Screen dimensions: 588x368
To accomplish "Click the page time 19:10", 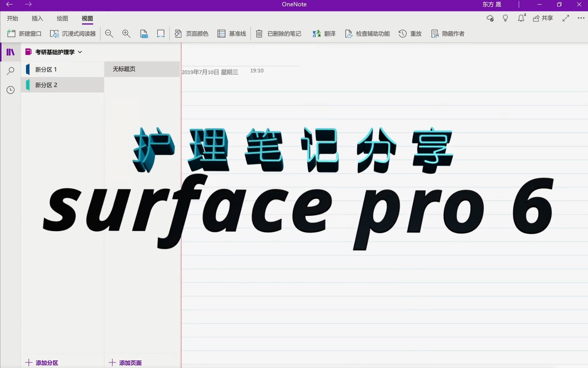I will tap(257, 70).
